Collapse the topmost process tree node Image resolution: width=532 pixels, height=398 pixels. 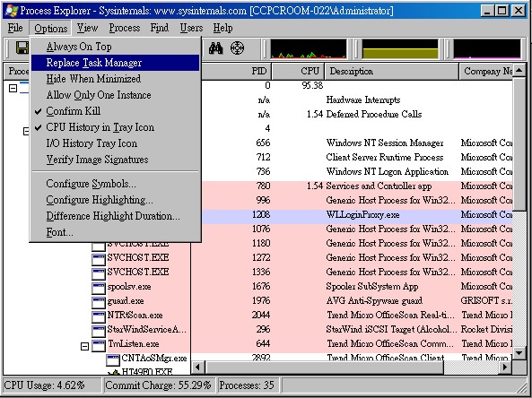[x=13, y=89]
